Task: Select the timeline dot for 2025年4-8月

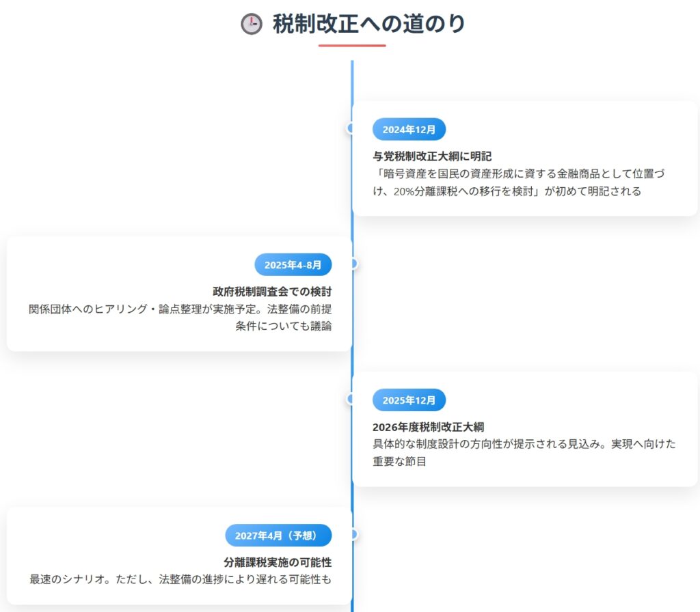Action: click(353, 264)
